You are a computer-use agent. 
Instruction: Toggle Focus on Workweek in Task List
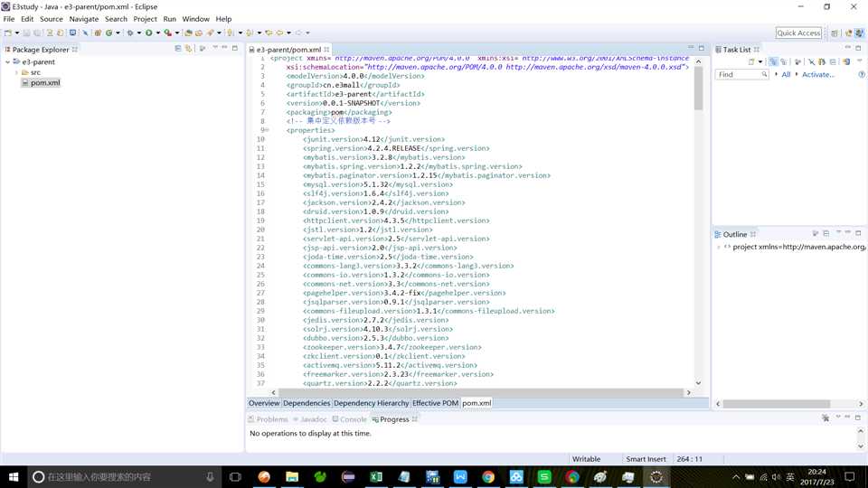[797, 61]
